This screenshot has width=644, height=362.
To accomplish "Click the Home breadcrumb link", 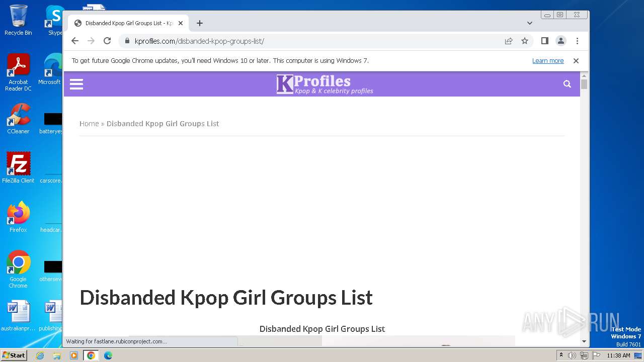I will (89, 124).
